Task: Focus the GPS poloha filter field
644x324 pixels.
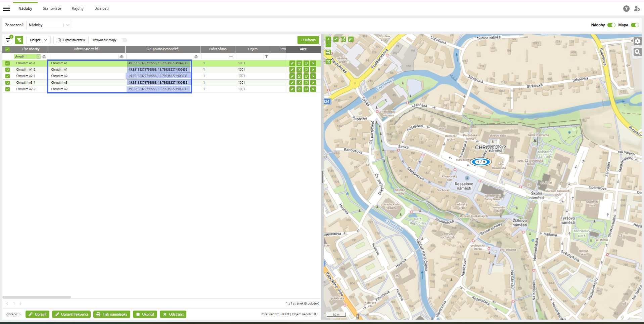Action: pos(159,56)
